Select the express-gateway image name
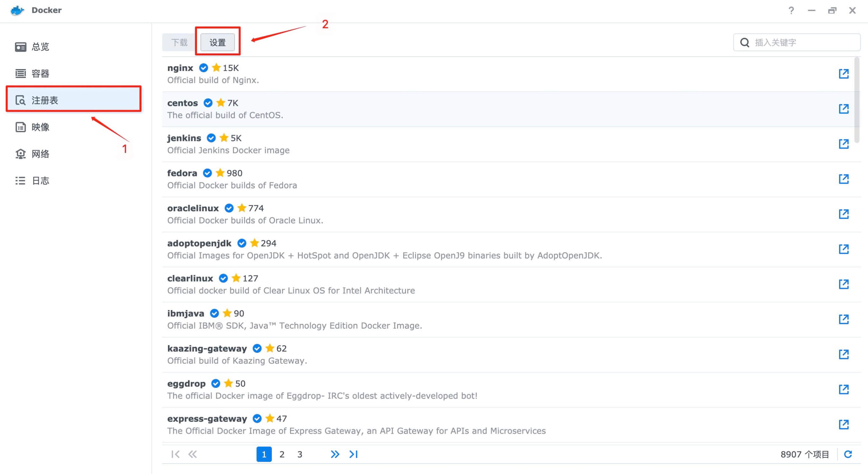Viewport: 868px width, 474px height. click(x=207, y=418)
